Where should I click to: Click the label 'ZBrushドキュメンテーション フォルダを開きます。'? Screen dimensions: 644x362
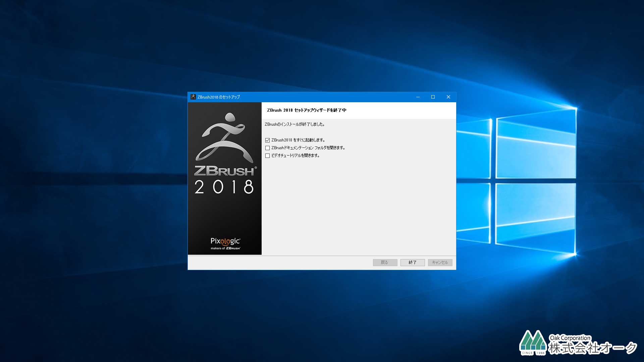(x=308, y=148)
